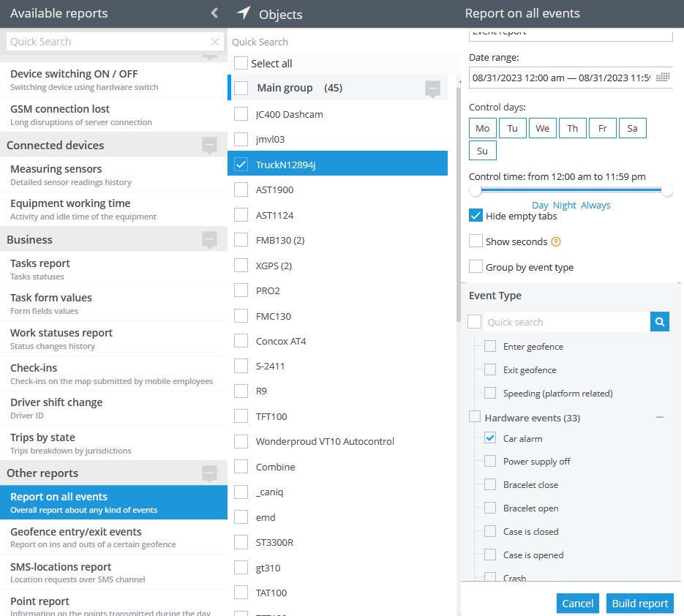
Task: Open the date range calendar picker icon
Action: 663,78
